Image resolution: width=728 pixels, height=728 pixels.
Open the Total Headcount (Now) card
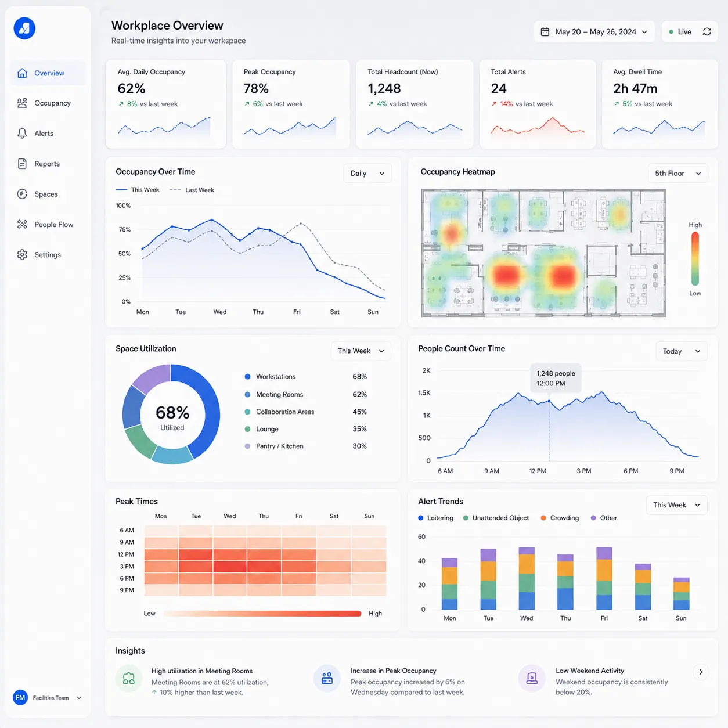tap(415, 104)
